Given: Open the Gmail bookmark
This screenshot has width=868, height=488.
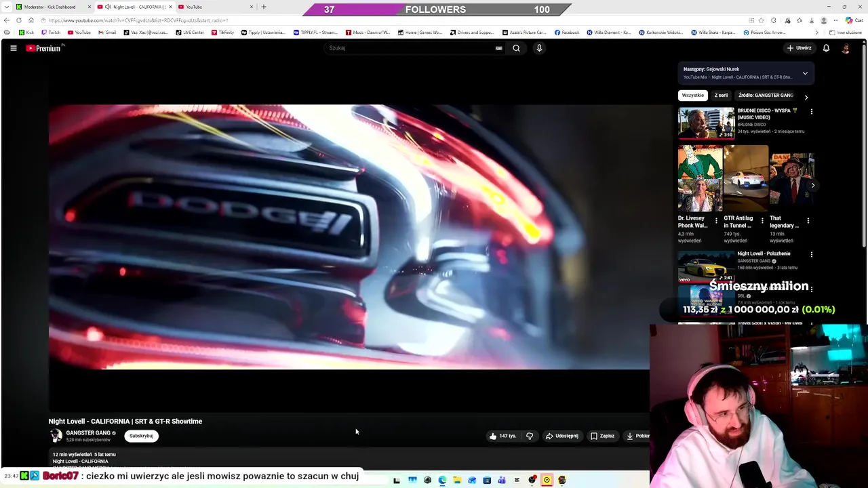Looking at the screenshot, I should pyautogui.click(x=106, y=33).
